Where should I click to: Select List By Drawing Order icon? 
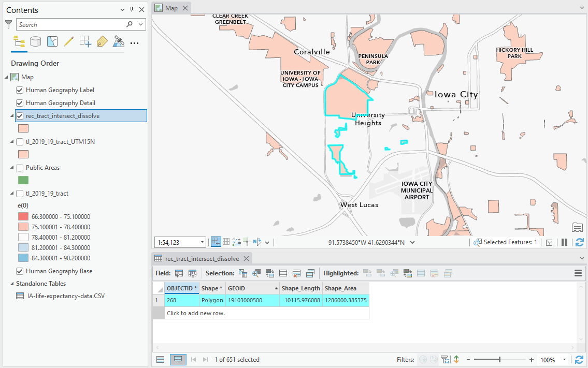tap(19, 41)
